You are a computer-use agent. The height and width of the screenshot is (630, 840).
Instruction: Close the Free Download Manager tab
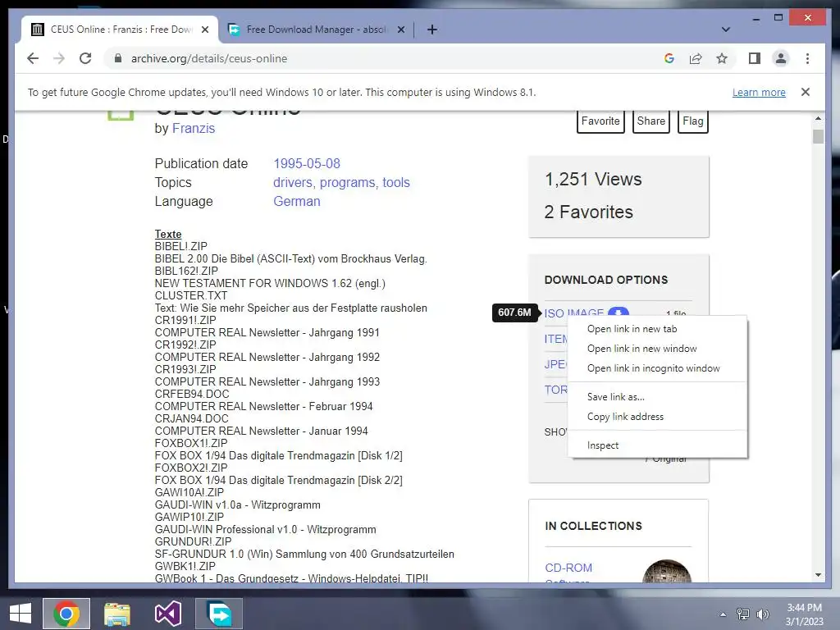(x=400, y=30)
